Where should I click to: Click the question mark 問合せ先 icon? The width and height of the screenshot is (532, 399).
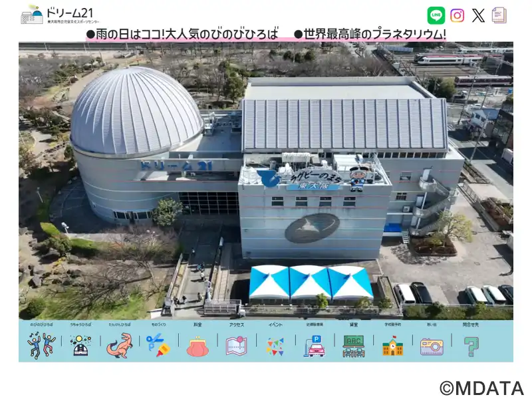pyautogui.click(x=471, y=346)
